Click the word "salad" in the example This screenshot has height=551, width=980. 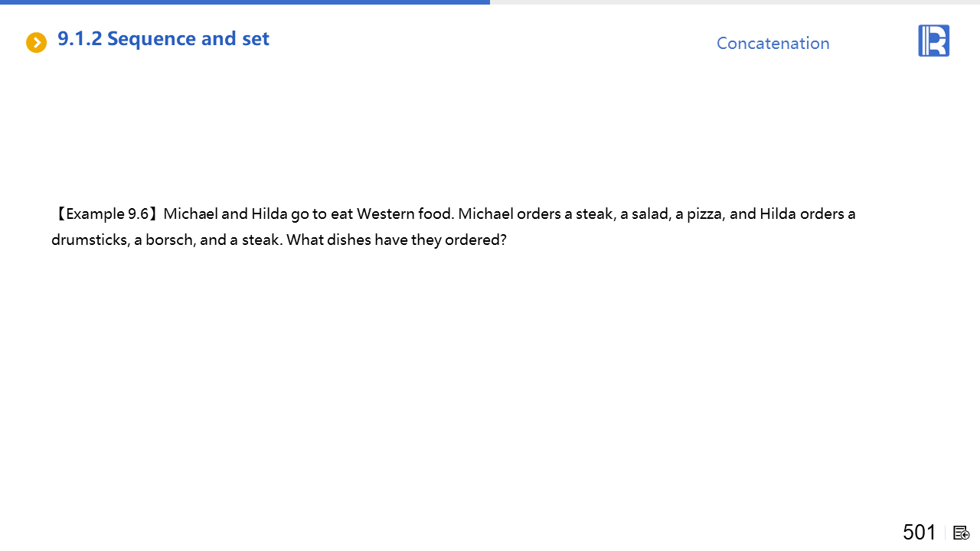[649, 214]
